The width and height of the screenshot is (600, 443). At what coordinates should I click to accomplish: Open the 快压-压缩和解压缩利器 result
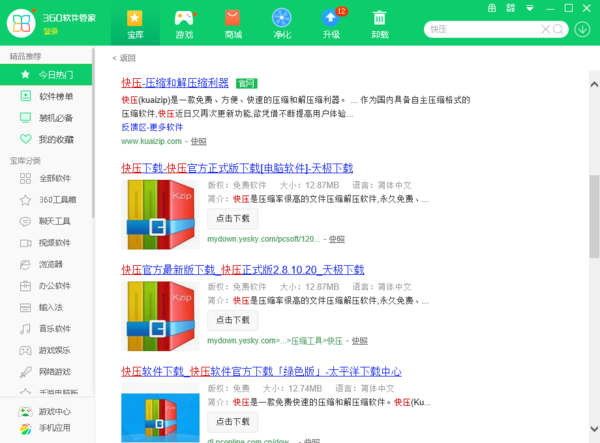pyautogui.click(x=175, y=83)
